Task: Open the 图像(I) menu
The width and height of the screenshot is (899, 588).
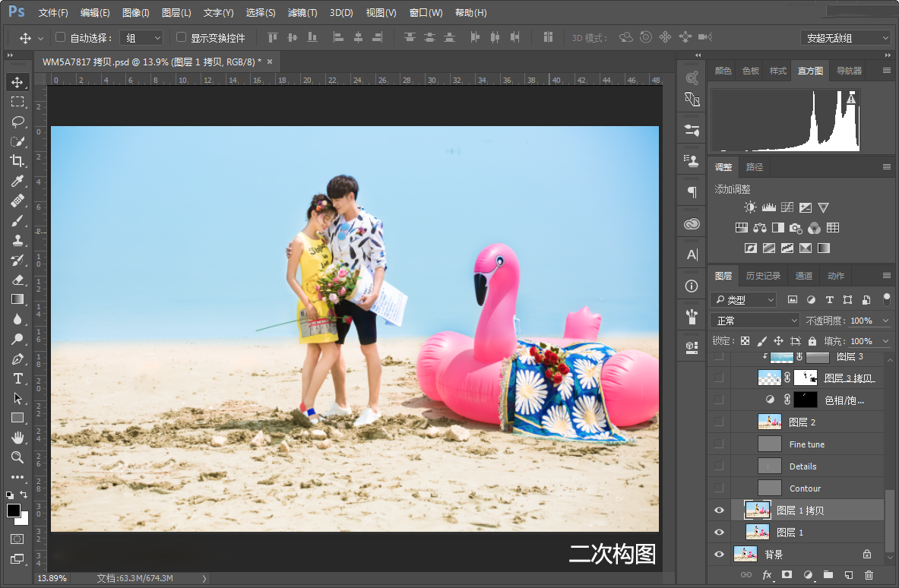Action: (136, 13)
